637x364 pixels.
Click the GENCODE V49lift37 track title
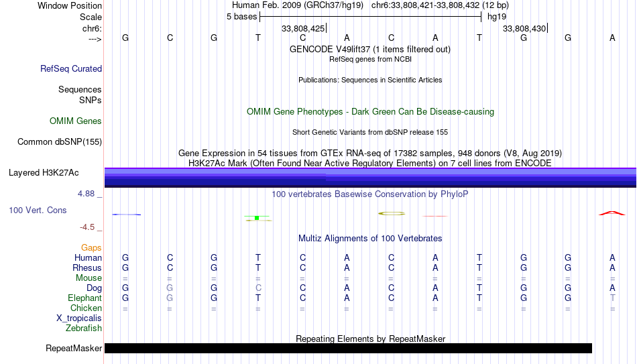coord(370,49)
